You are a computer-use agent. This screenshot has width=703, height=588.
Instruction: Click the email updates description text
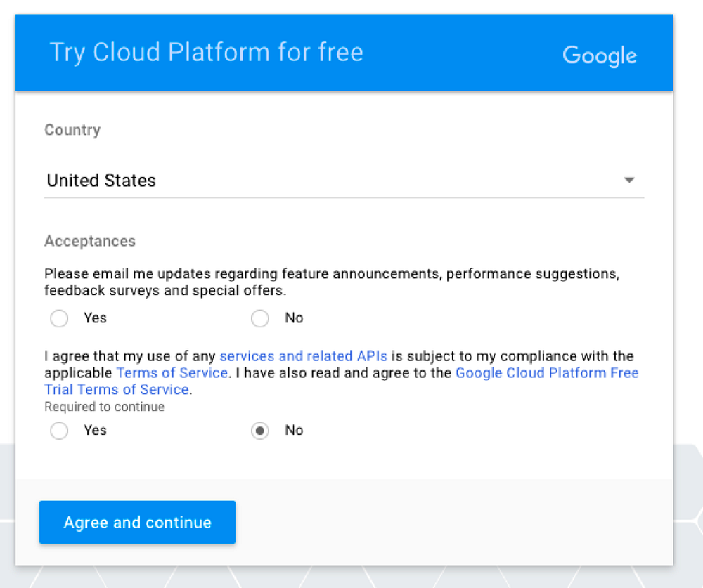(331, 281)
